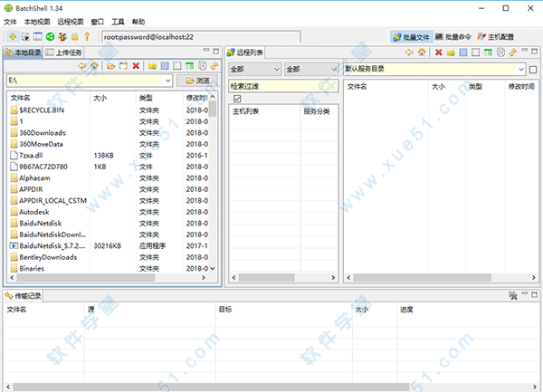Go to home in local directory panel
Image resolution: width=543 pixels, height=392 pixels.
click(x=94, y=65)
